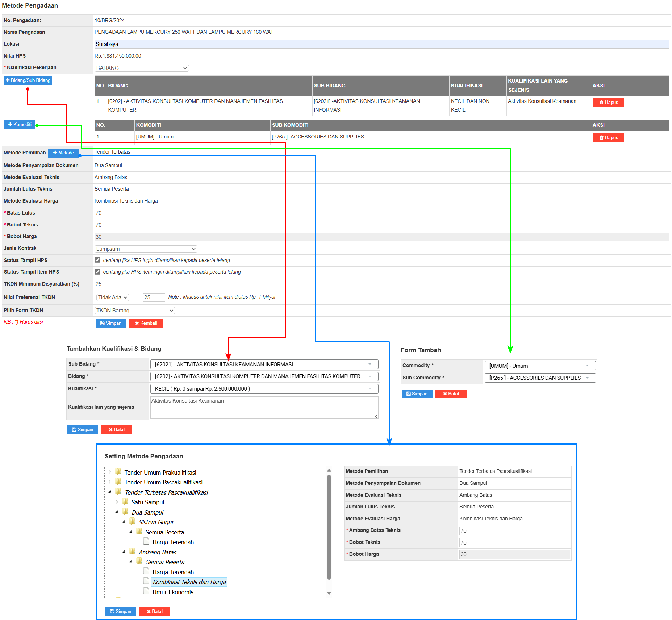Click the method tree vertical scrollbar
Screen dimensions: 672x620
329,525
